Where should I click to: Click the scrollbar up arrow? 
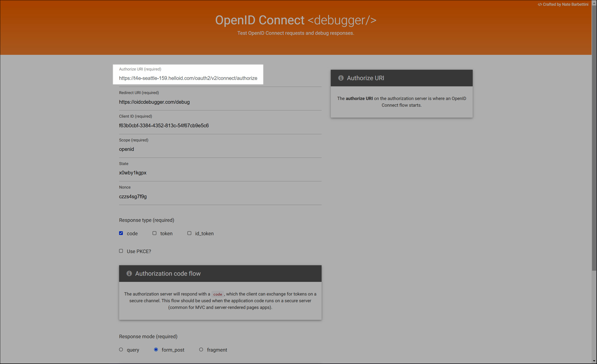point(594,2)
